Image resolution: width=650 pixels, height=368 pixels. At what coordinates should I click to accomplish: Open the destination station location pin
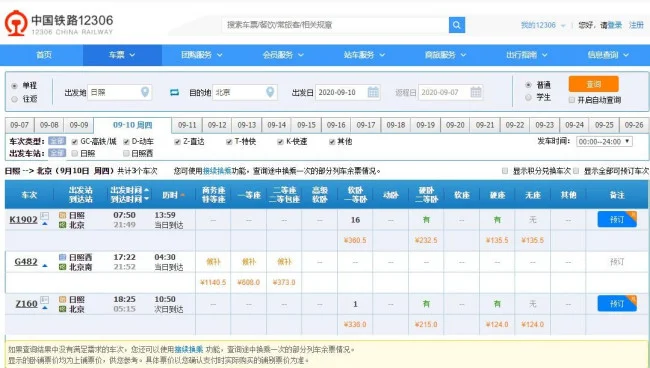[x=270, y=92]
